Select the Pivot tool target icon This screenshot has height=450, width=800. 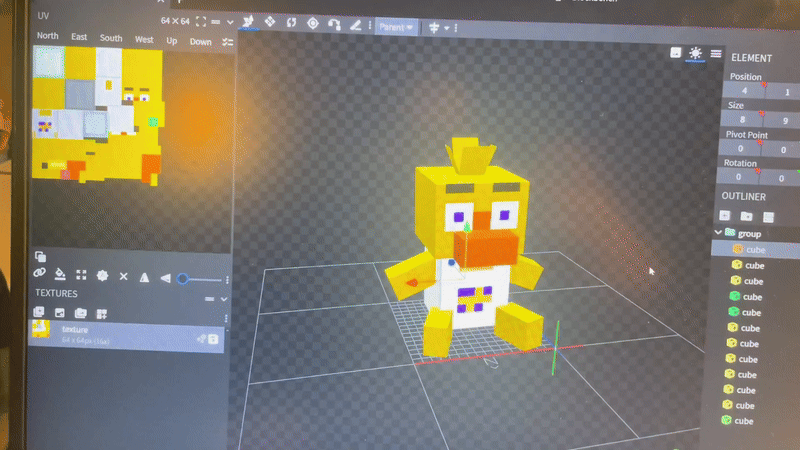(x=313, y=23)
